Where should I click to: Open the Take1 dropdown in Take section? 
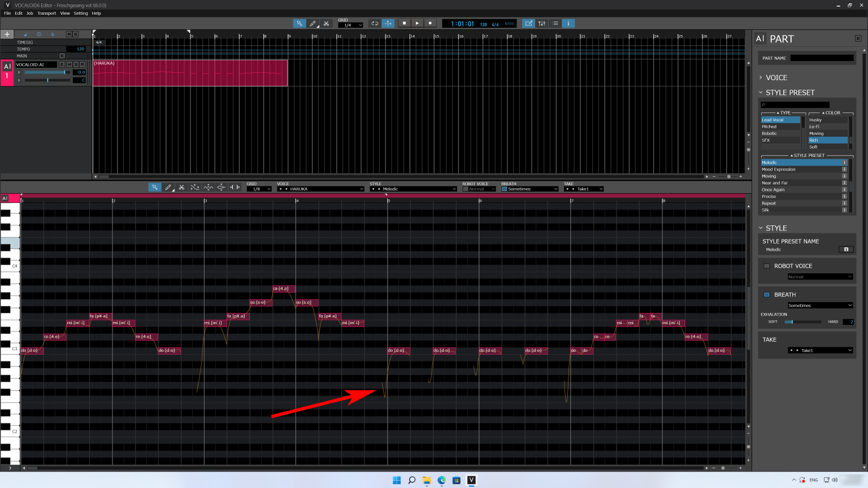tap(820, 351)
